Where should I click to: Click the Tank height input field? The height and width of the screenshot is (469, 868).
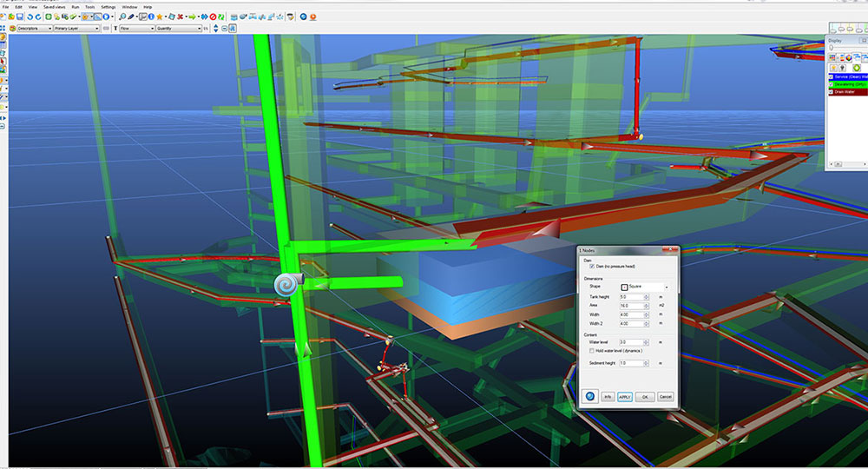coord(632,297)
